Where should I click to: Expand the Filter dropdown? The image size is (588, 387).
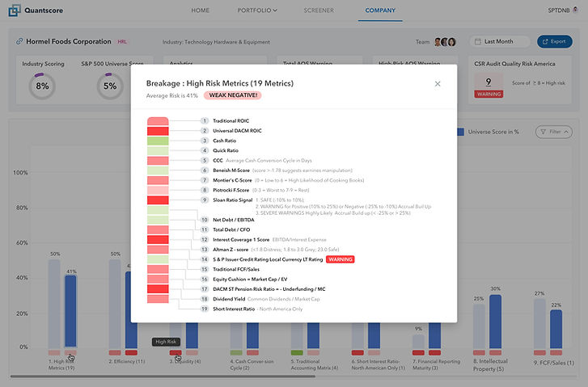click(x=554, y=132)
